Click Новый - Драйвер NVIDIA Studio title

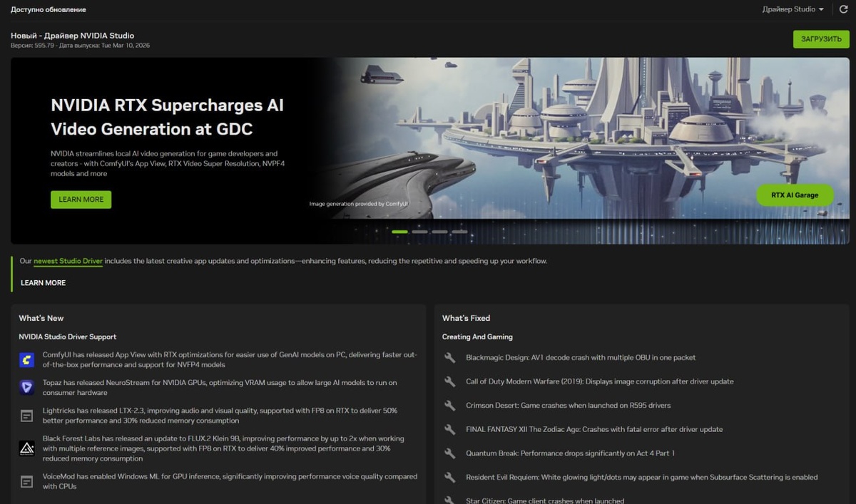[72, 36]
